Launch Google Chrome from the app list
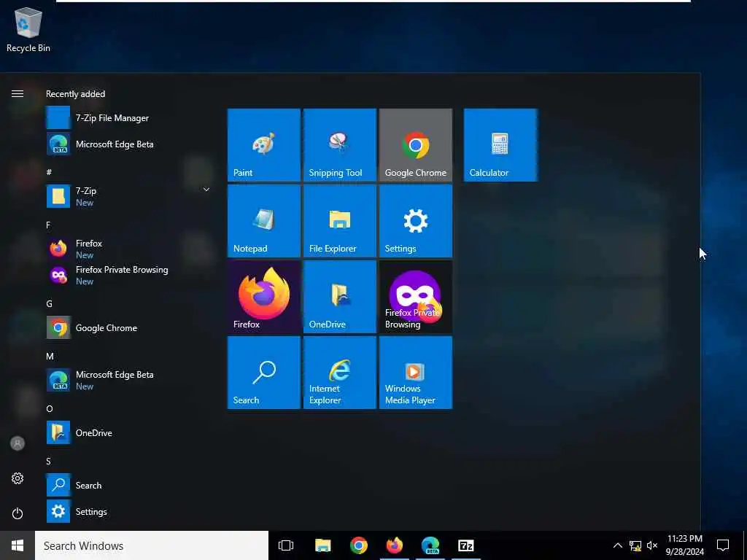 [x=128, y=327]
